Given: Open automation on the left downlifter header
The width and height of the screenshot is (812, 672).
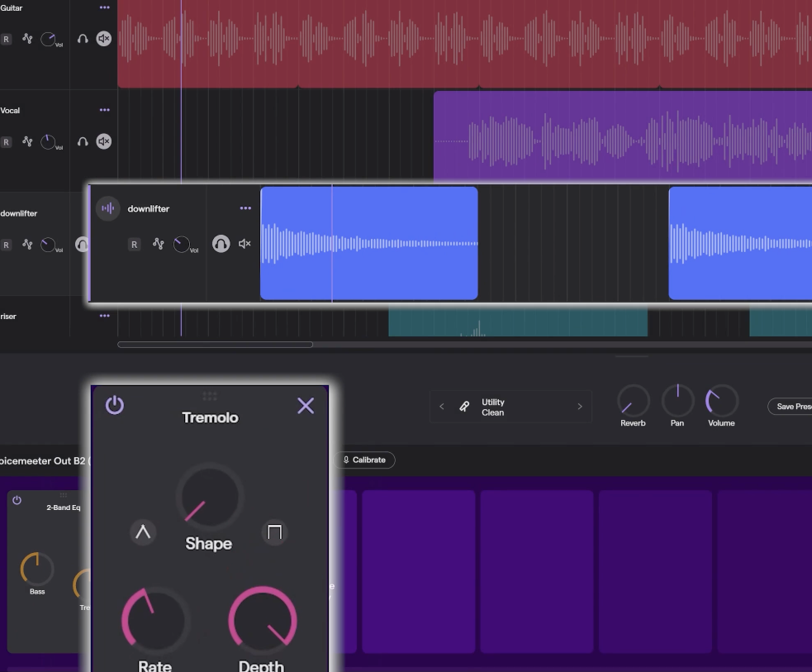Looking at the screenshot, I should tap(27, 244).
